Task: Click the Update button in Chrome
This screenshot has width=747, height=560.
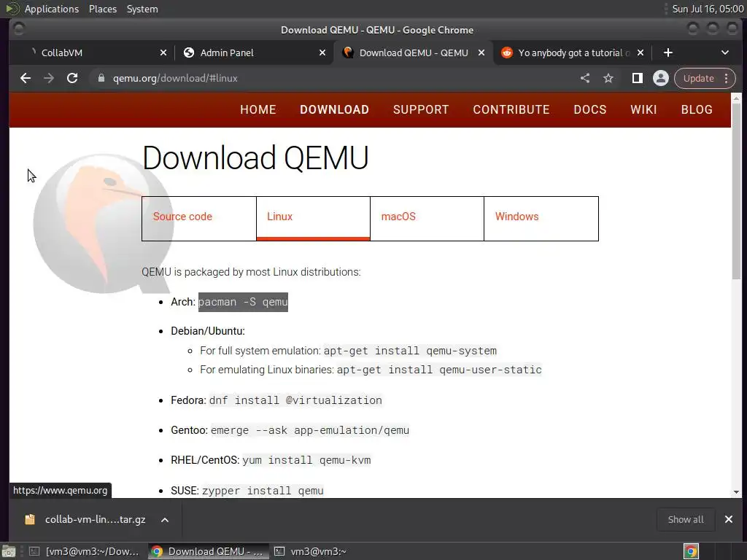Action: pos(698,78)
